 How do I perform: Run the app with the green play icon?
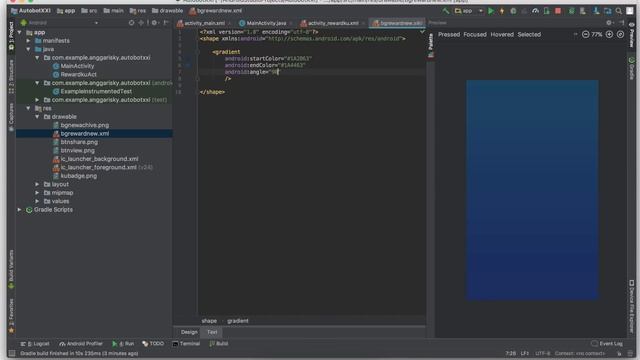click(491, 11)
